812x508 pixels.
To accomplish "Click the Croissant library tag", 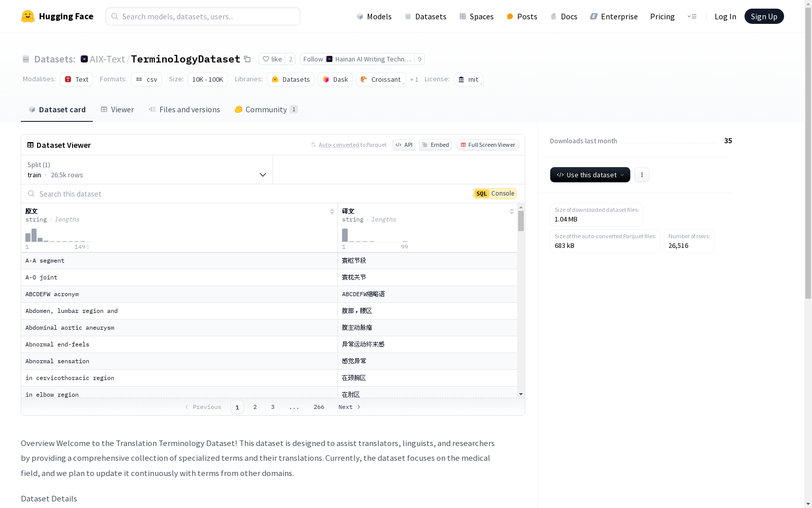I will point(381,79).
